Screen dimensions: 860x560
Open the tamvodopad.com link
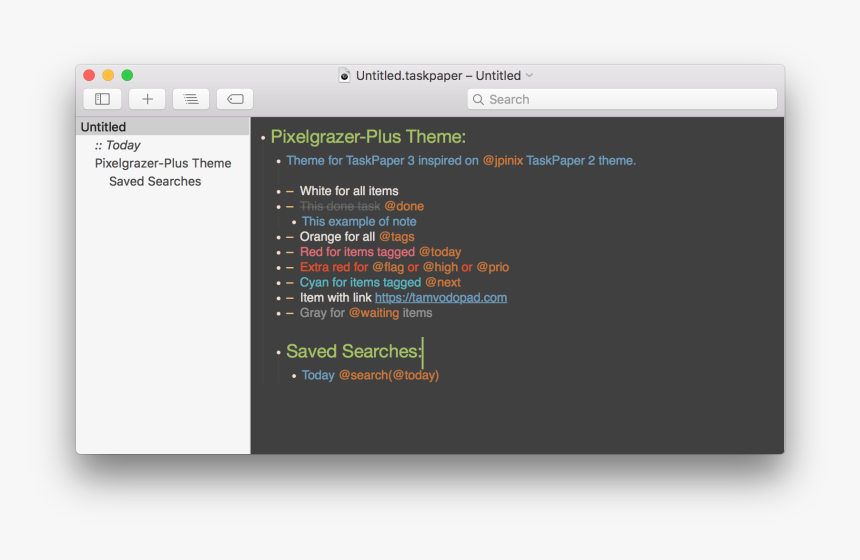click(440, 297)
